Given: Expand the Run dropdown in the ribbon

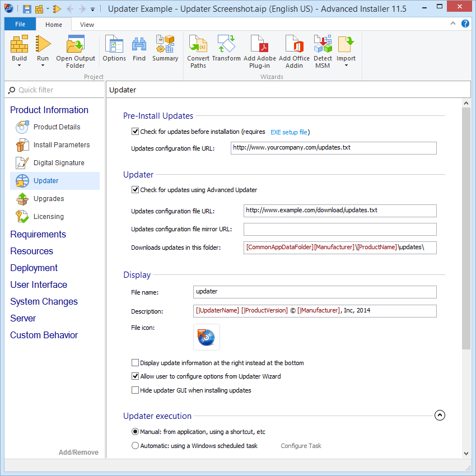Looking at the screenshot, I should pyautogui.click(x=43, y=66).
